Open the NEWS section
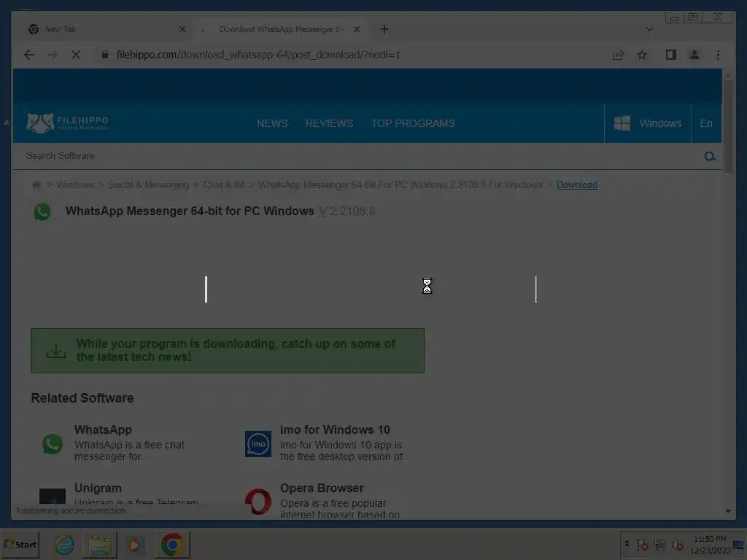This screenshot has width=747, height=560. pyautogui.click(x=273, y=123)
